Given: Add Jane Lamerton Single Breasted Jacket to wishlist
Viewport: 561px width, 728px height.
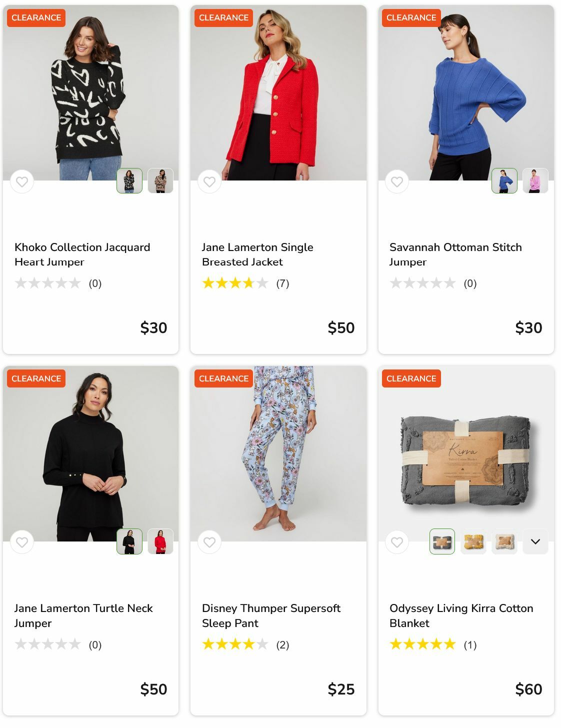Looking at the screenshot, I should (x=209, y=181).
